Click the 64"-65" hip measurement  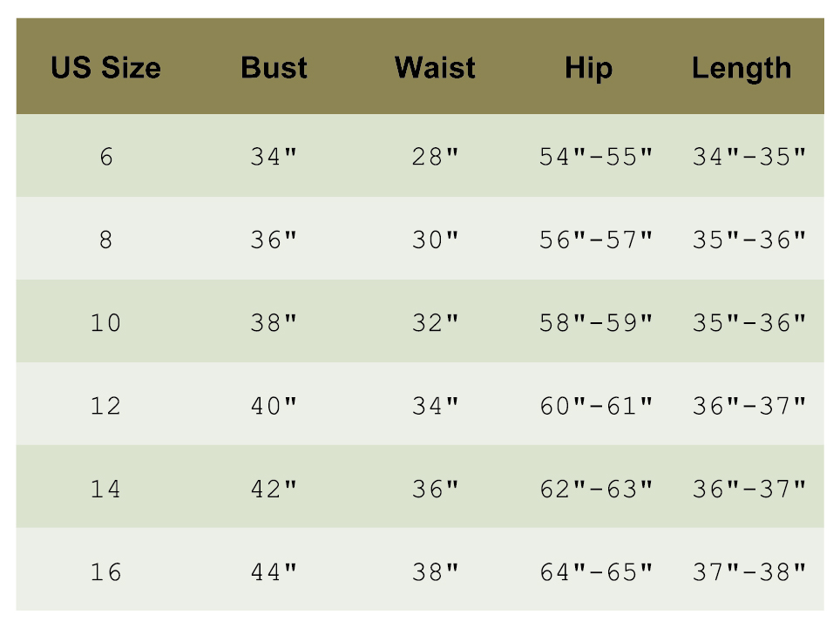(x=596, y=572)
